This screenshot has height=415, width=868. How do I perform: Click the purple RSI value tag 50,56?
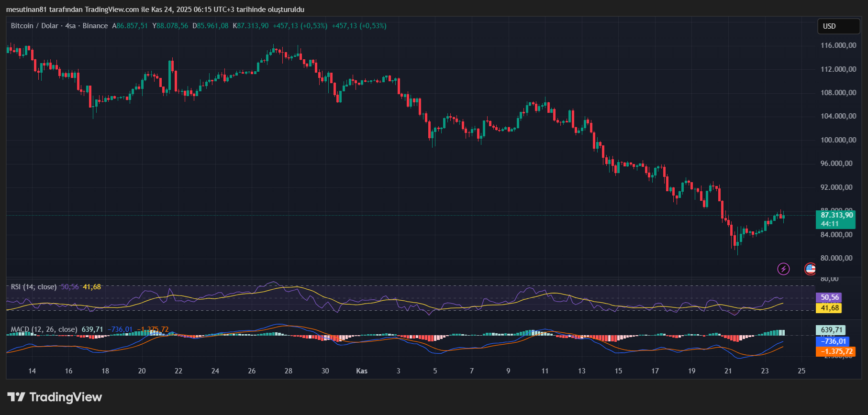coord(829,297)
